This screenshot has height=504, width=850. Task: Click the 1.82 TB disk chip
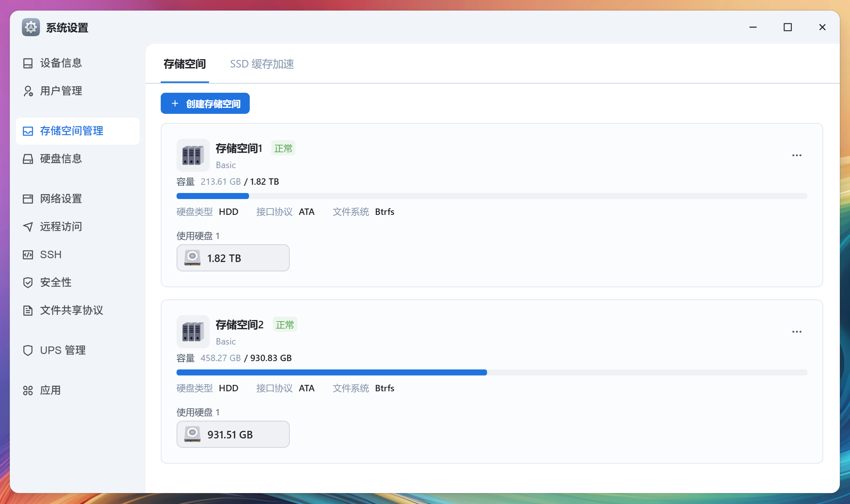[233, 258]
